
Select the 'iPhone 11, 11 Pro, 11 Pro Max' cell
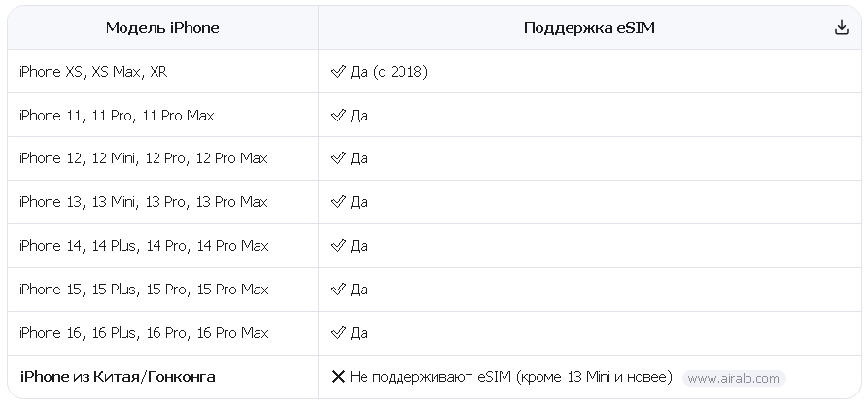pos(117,116)
